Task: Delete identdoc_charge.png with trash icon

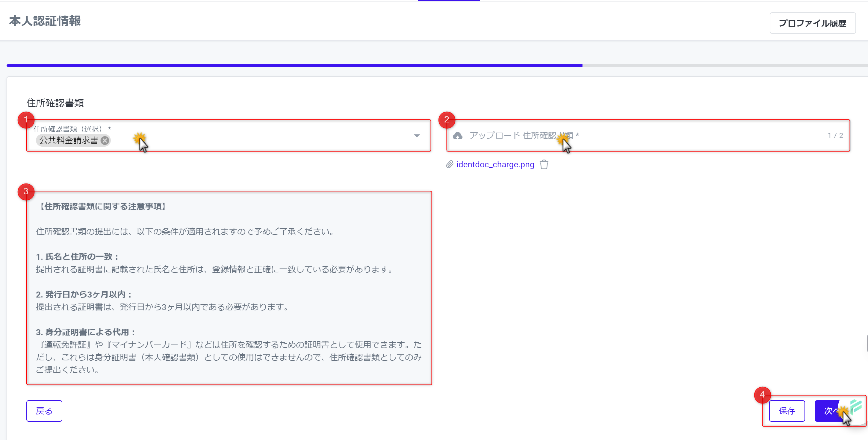Action: 544,165
